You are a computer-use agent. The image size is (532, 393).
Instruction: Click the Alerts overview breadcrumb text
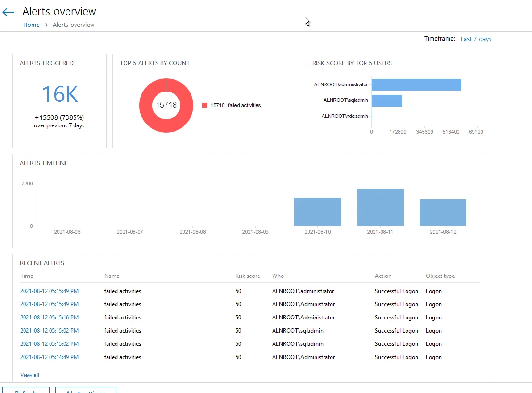[74, 25]
